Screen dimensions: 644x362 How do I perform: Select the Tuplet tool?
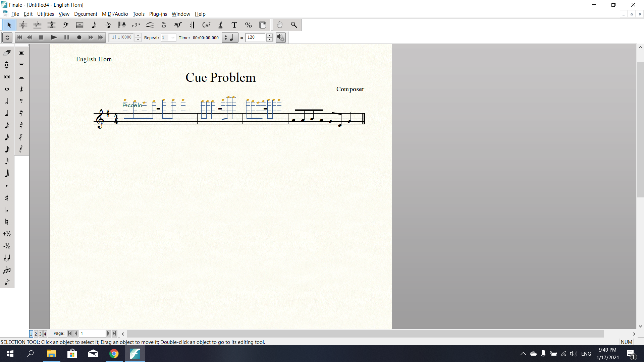coord(136,25)
